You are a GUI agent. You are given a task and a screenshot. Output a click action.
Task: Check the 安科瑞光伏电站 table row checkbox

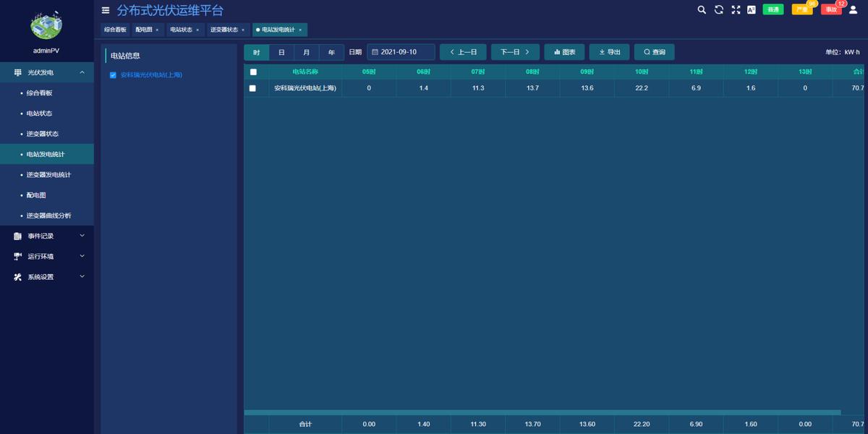click(252, 88)
